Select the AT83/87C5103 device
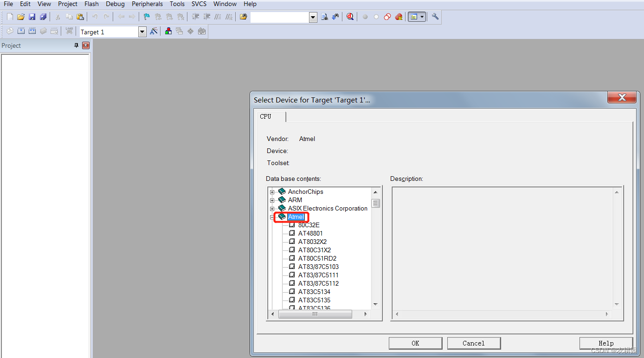Viewport: 644px width, 358px height. [x=318, y=267]
